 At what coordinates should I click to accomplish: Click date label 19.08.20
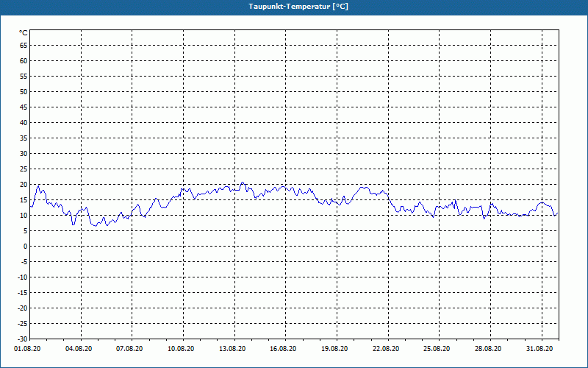pos(334,349)
